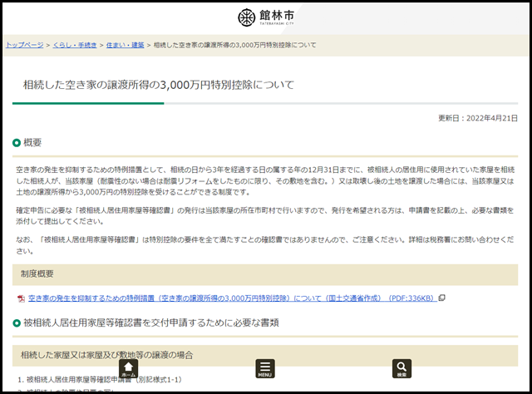This screenshot has height=394, width=532.
Task: Tap the floating 検索 magnifier icon
Action: point(401,368)
